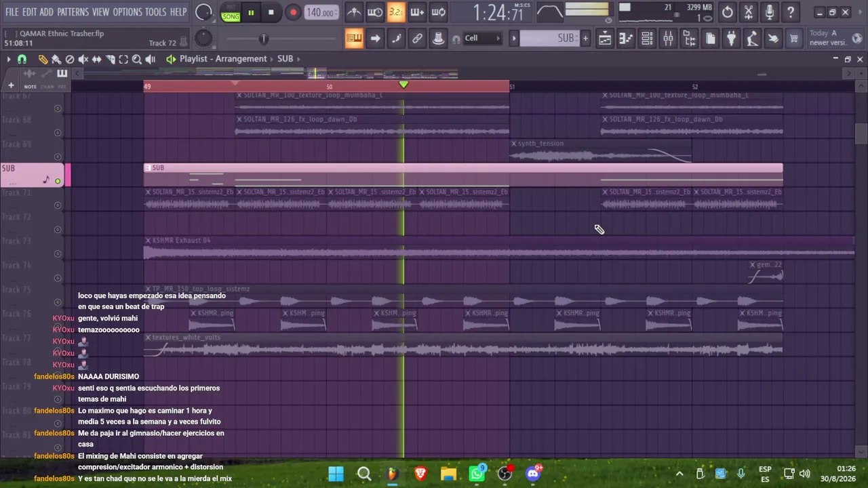Select the playlist Playback speaker tool

[150, 60]
